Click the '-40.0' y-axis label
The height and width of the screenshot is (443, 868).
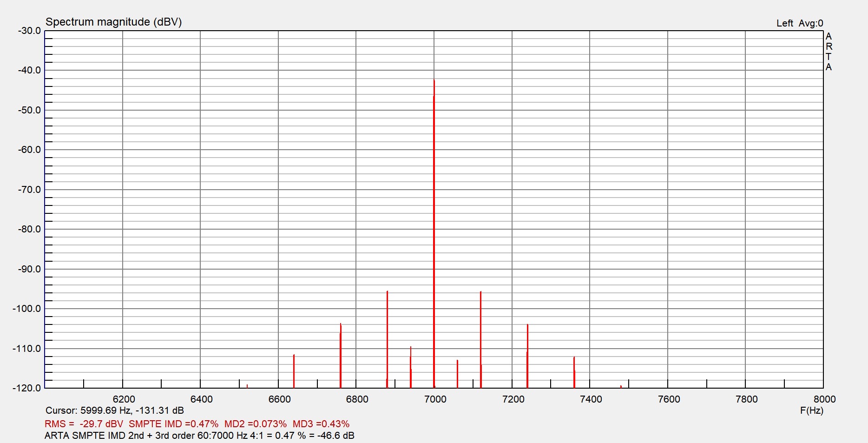(x=30, y=70)
